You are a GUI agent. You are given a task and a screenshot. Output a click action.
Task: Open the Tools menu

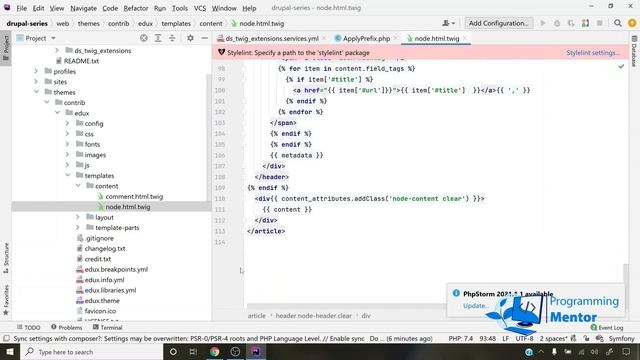180,8
